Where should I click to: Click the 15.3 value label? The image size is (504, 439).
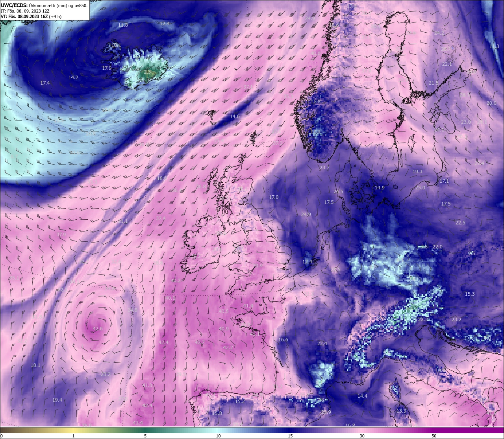[470, 294]
